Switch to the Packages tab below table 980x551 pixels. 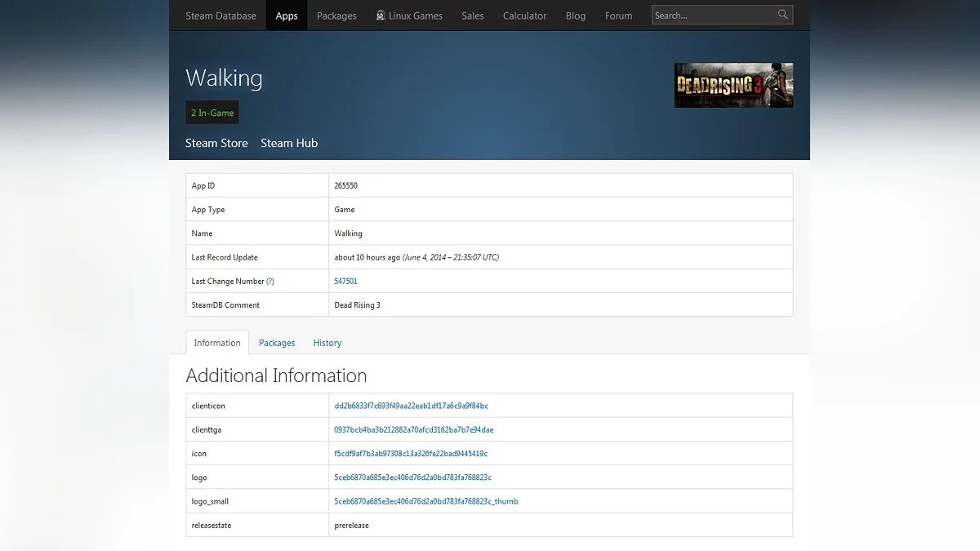(277, 343)
